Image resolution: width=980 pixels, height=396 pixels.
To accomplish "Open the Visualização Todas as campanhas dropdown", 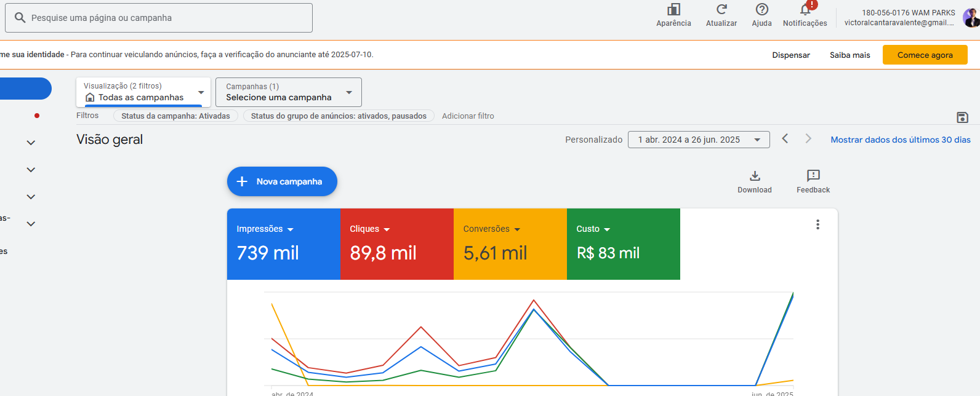I will coord(143,92).
